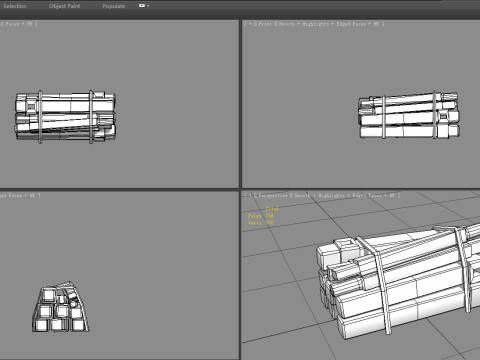
Task: Click the Verts statistic in Perspective viewport
Action: click(261, 223)
